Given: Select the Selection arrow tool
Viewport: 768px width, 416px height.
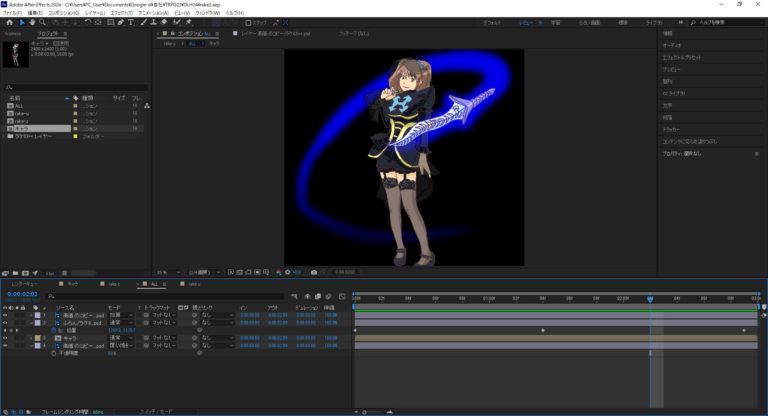Looking at the screenshot, I should point(22,23).
